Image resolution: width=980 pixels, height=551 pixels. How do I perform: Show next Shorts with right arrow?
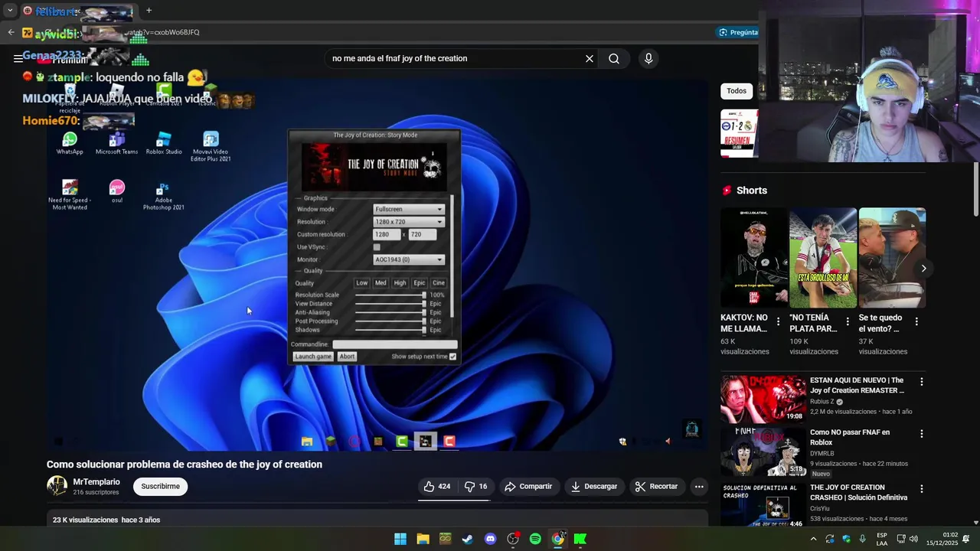923,268
